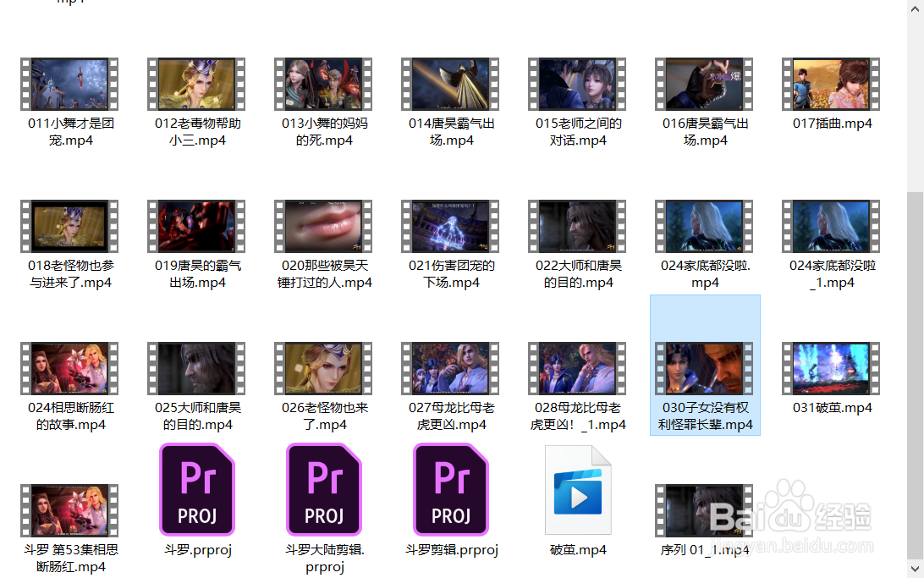Select the 斗罗大陆剪辑.prproj Premiere project icon
The width and height of the screenshot is (924, 578).
324,489
